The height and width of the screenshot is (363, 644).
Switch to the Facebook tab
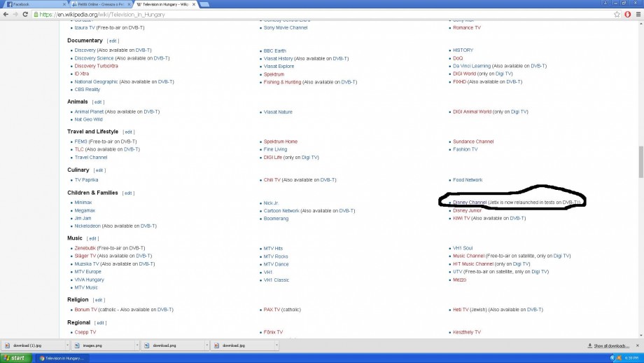coord(35,4)
